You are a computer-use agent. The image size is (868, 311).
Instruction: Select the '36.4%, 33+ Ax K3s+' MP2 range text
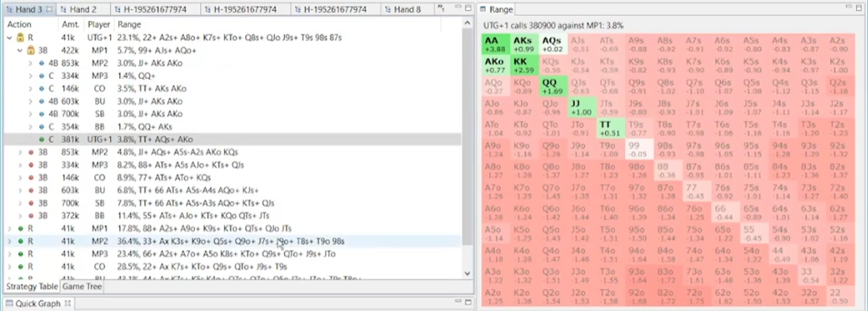click(231, 241)
